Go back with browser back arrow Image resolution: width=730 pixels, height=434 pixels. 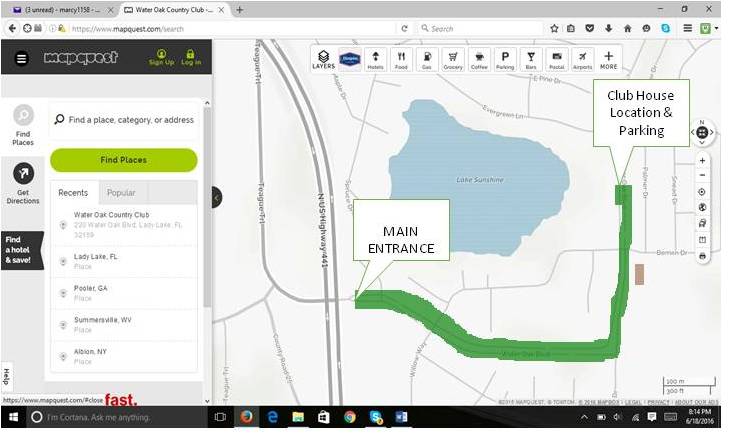(13, 28)
